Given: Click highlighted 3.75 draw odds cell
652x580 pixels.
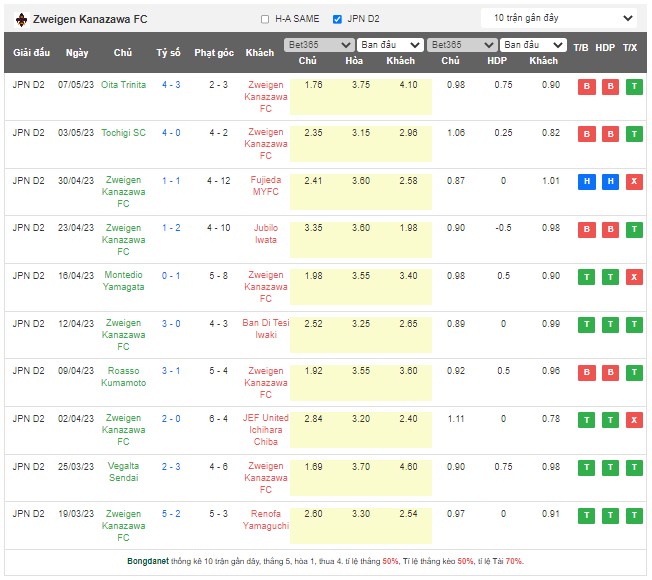Looking at the screenshot, I should (x=360, y=85).
